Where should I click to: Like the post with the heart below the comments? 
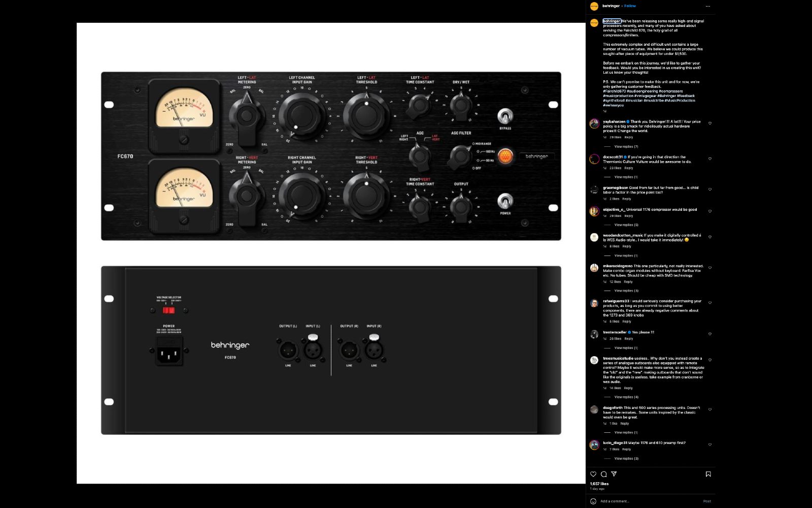(x=593, y=474)
